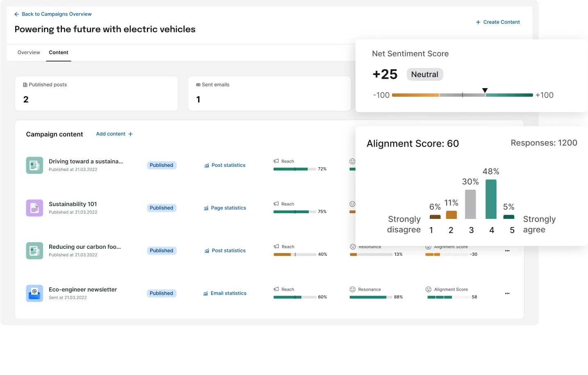Select the Content tab
Image resolution: width=588 pixels, height=375 pixels.
point(59,52)
